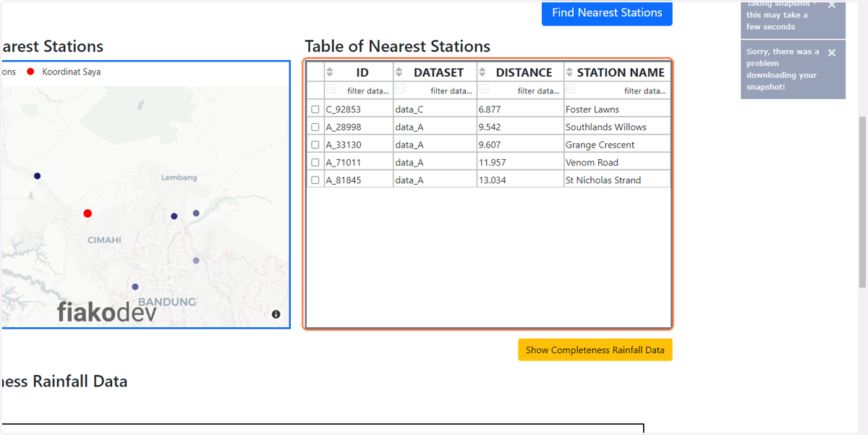Select the station marker nearest BANDUNG label
The width and height of the screenshot is (868, 435).
135,287
